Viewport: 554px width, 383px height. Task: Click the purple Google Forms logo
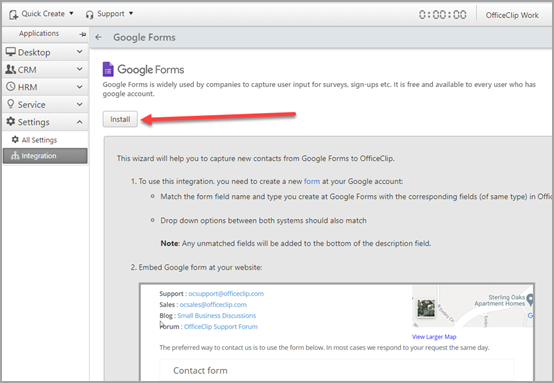point(108,69)
